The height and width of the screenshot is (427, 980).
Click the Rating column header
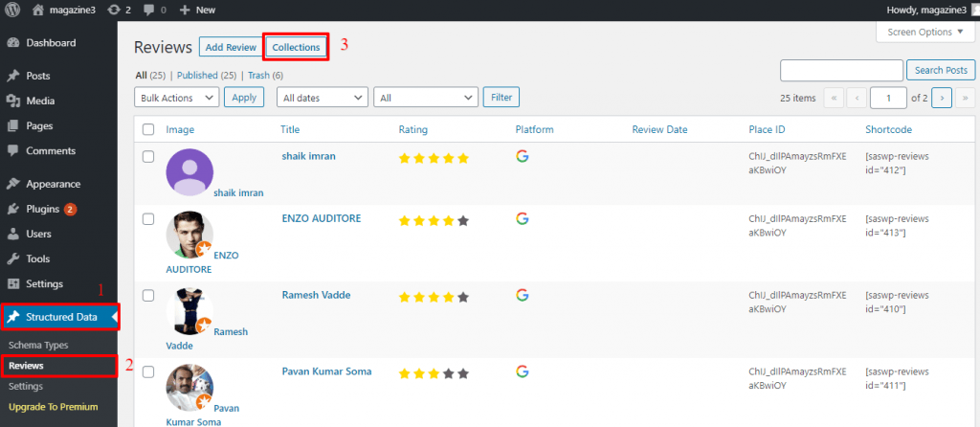pyautogui.click(x=413, y=129)
